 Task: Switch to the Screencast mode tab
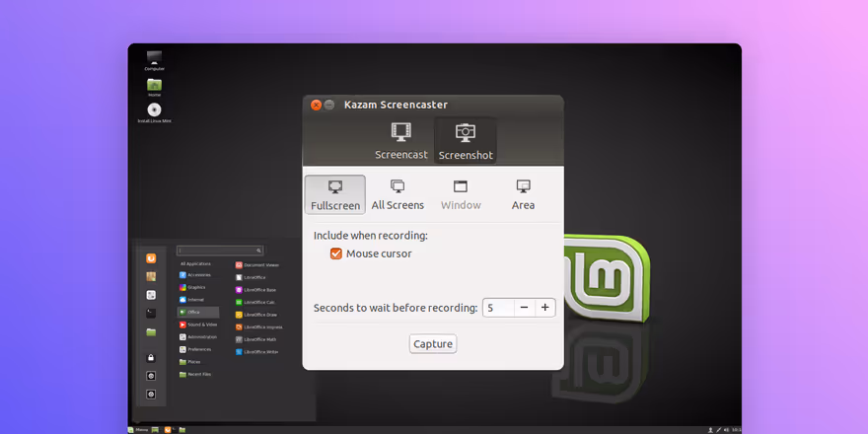[x=401, y=141]
